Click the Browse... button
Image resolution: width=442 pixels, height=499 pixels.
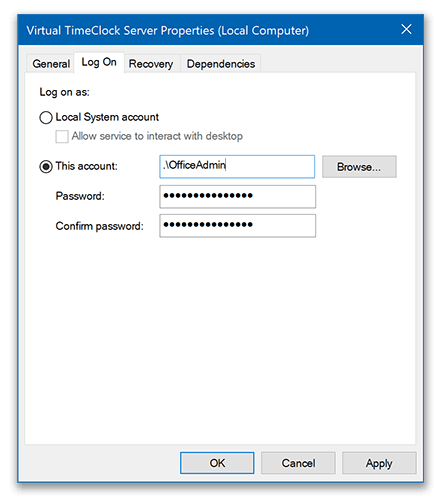pos(359,166)
